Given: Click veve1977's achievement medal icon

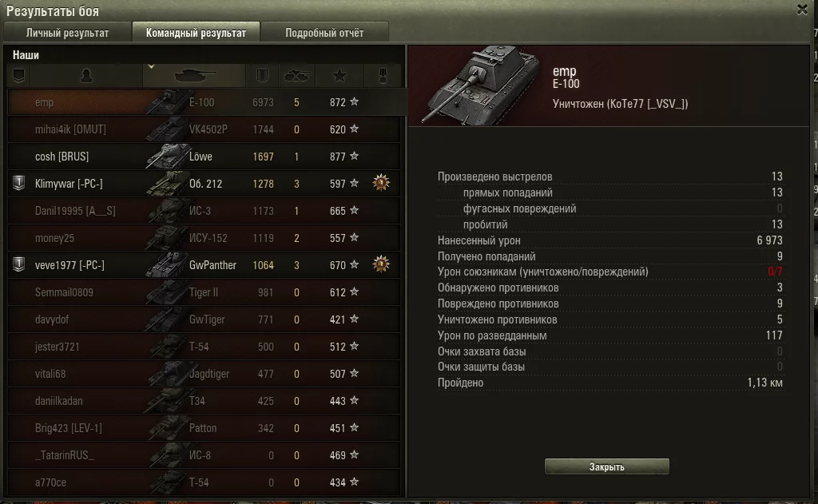Looking at the screenshot, I should point(381,264).
